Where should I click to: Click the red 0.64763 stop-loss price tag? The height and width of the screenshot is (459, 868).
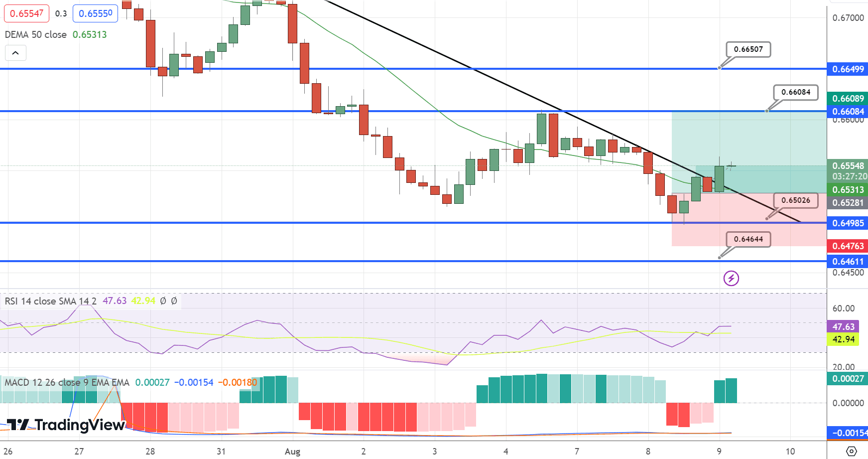coord(848,246)
